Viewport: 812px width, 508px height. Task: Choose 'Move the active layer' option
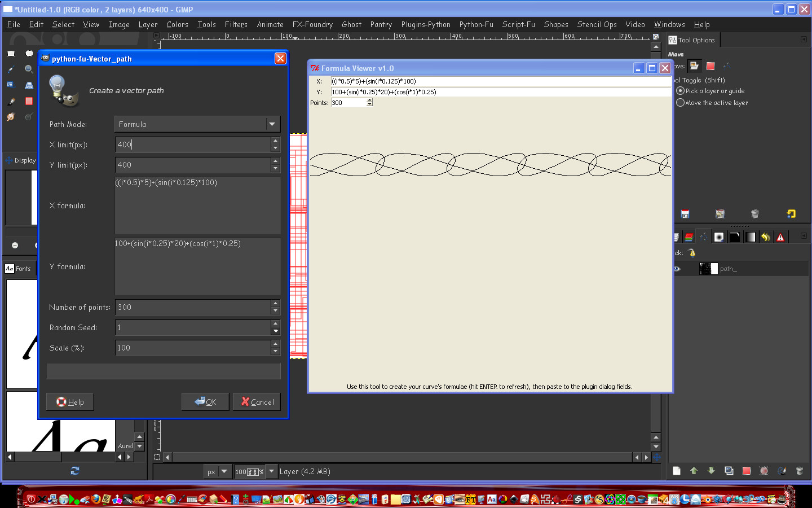(x=681, y=103)
